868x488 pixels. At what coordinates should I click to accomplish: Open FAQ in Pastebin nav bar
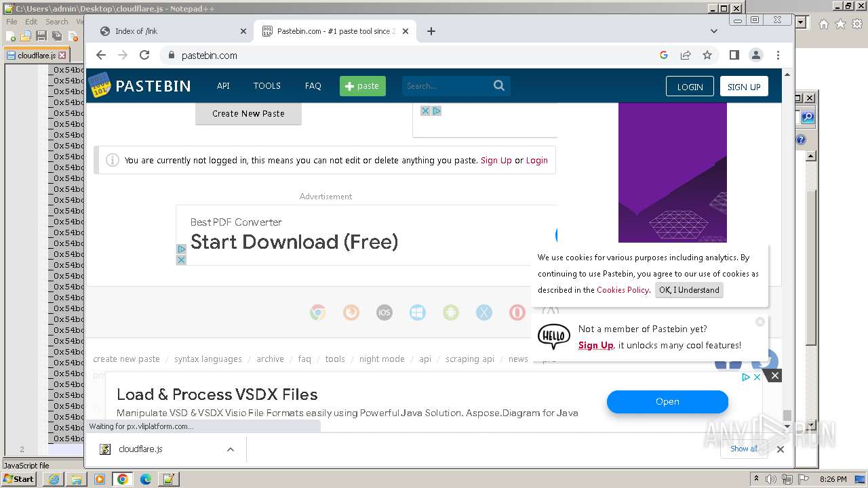pyautogui.click(x=313, y=86)
